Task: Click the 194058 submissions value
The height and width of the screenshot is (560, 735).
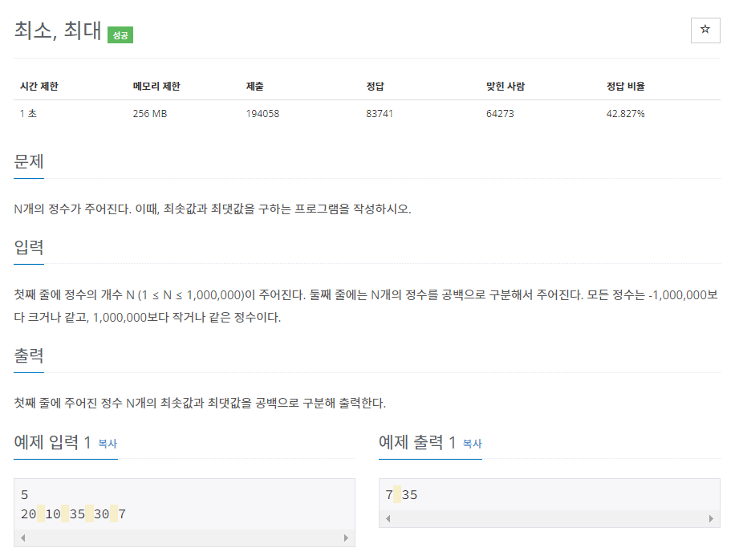Action: [262, 113]
